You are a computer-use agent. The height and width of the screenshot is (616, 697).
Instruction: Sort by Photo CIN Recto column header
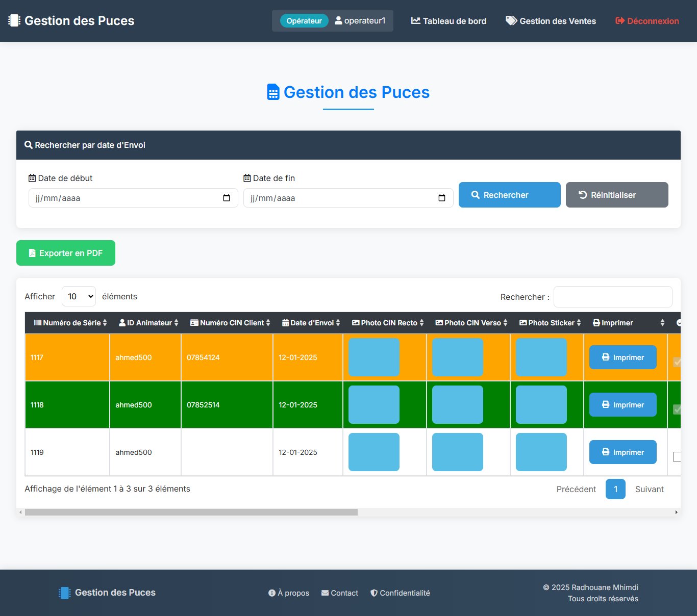click(388, 323)
